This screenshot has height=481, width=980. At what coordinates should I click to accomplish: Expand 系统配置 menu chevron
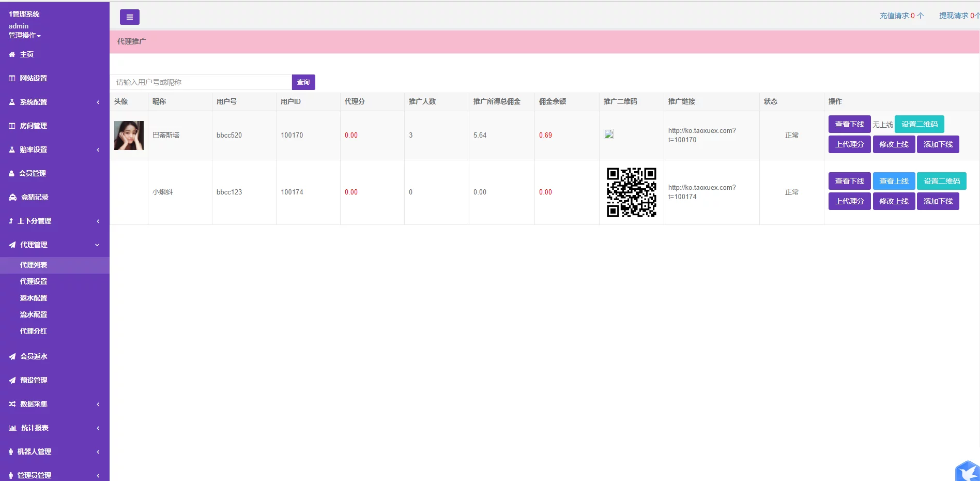click(x=98, y=102)
